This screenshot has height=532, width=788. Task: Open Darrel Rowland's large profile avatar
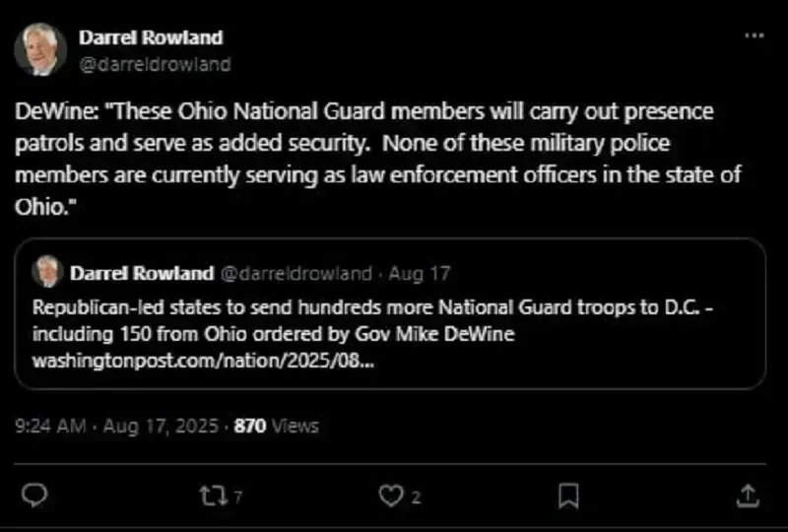(x=40, y=49)
